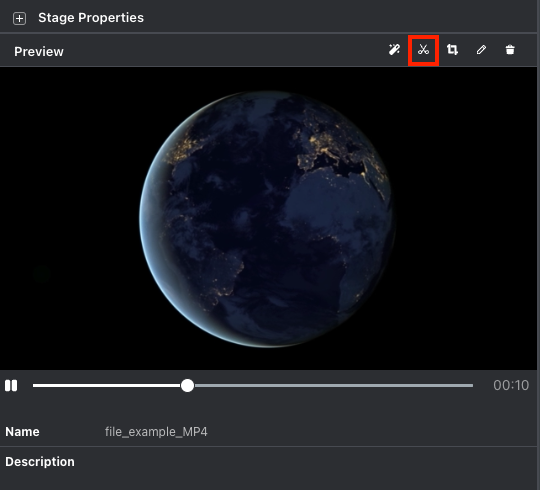Select the file_example_MP4 name field
Image resolution: width=540 pixels, height=490 pixels.
pos(156,431)
